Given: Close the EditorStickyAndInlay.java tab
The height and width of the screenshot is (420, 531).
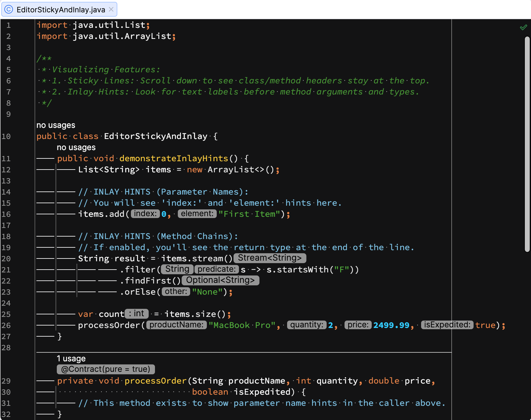Looking at the screenshot, I should [111, 9].
